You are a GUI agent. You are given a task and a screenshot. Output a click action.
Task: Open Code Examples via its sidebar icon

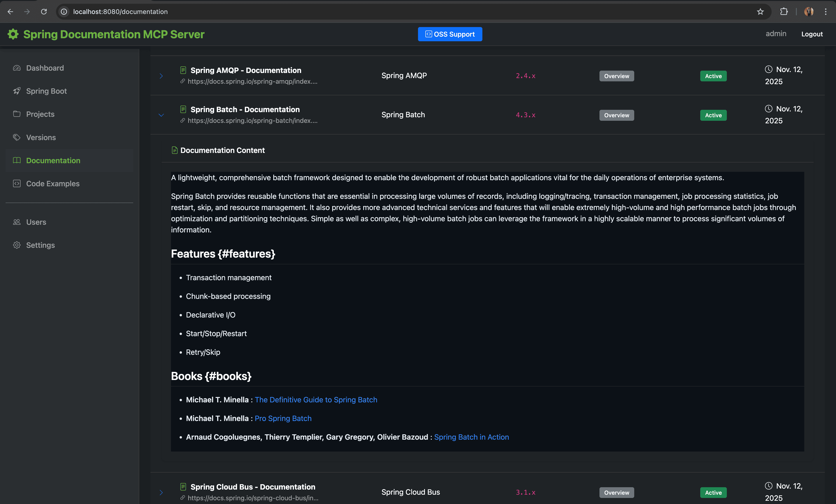pos(17,183)
